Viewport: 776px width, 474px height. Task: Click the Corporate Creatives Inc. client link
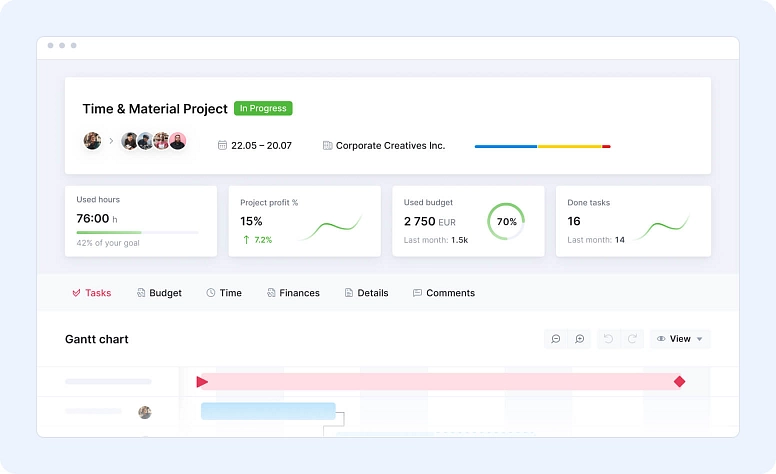(390, 145)
